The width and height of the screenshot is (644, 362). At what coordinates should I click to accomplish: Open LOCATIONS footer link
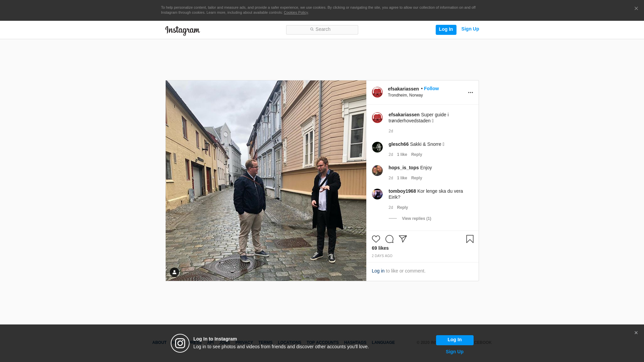pyautogui.click(x=289, y=343)
